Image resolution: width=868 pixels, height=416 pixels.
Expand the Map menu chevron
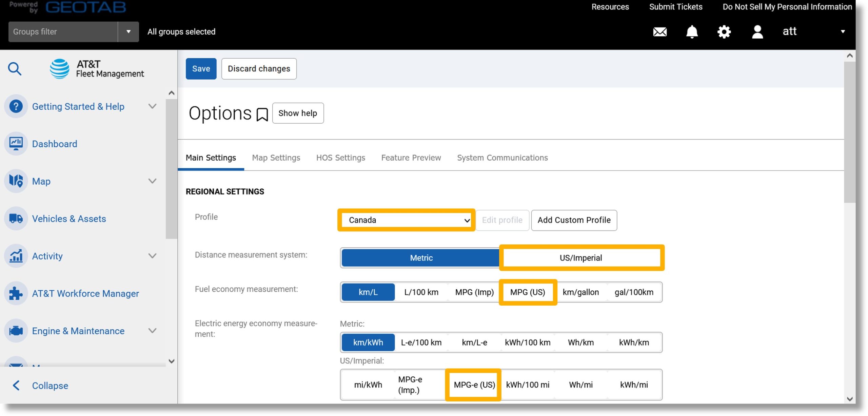[x=153, y=181]
